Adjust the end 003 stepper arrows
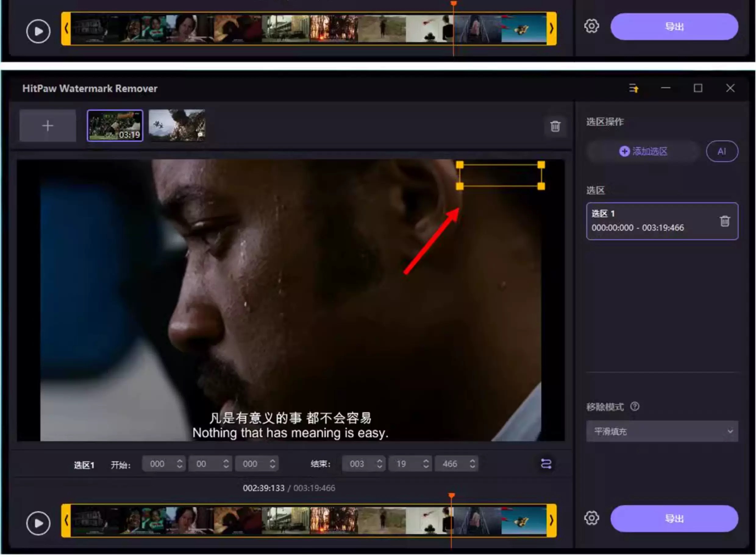Viewport: 756px width, 557px height. pyautogui.click(x=380, y=464)
